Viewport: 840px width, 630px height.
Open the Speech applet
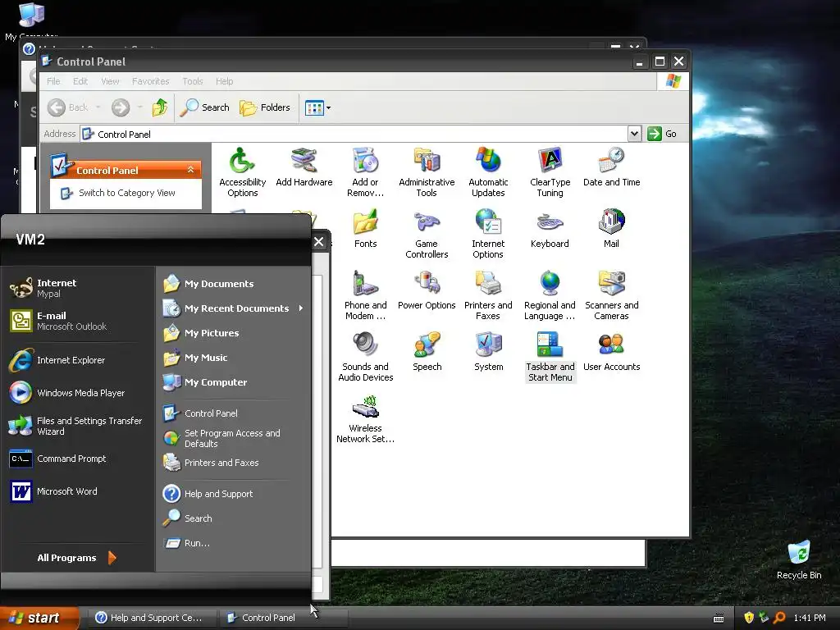pyautogui.click(x=427, y=352)
